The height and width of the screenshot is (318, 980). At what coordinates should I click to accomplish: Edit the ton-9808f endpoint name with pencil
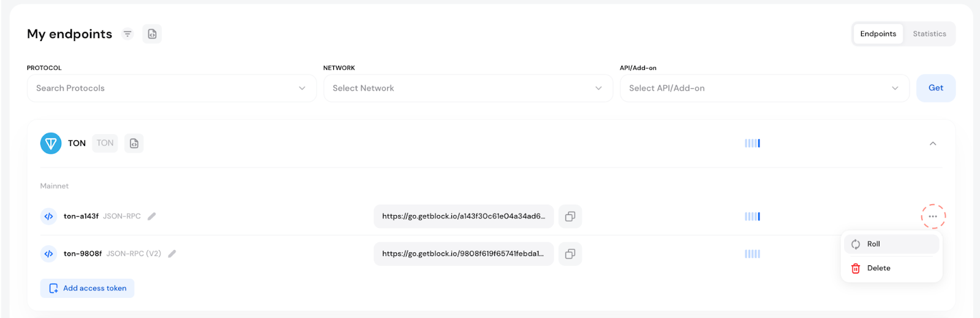(x=172, y=254)
